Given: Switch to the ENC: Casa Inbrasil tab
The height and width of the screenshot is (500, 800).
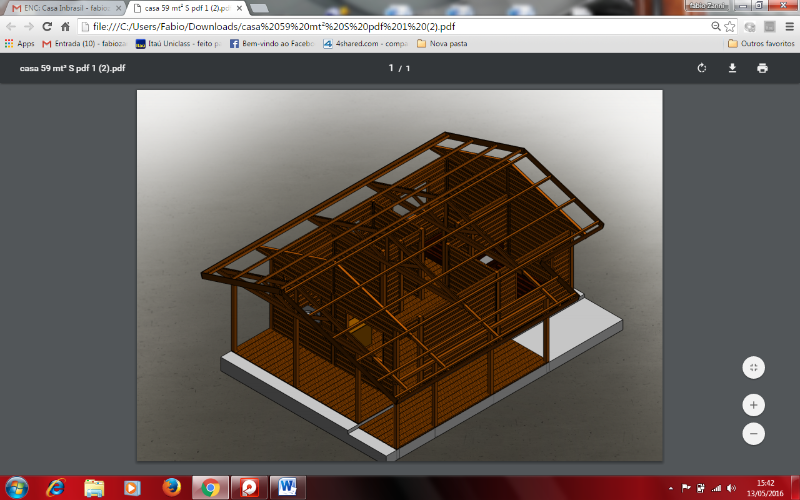Looking at the screenshot, I should click(x=62, y=8).
